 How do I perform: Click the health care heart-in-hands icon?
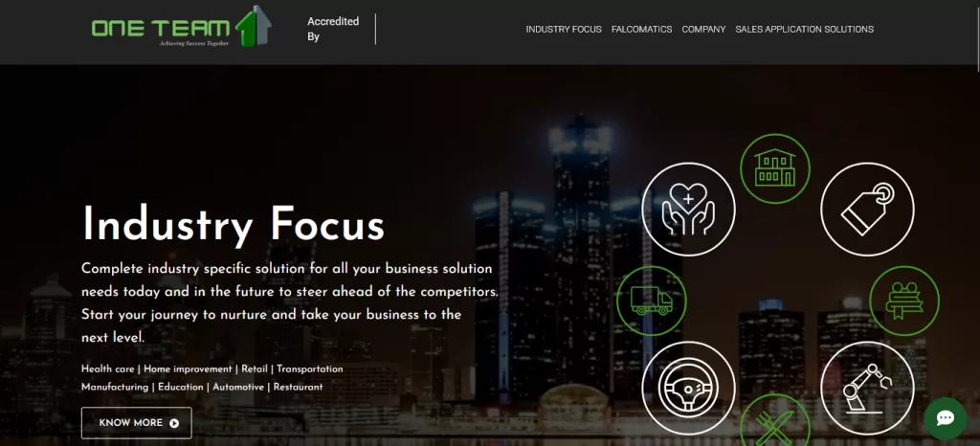tap(688, 210)
